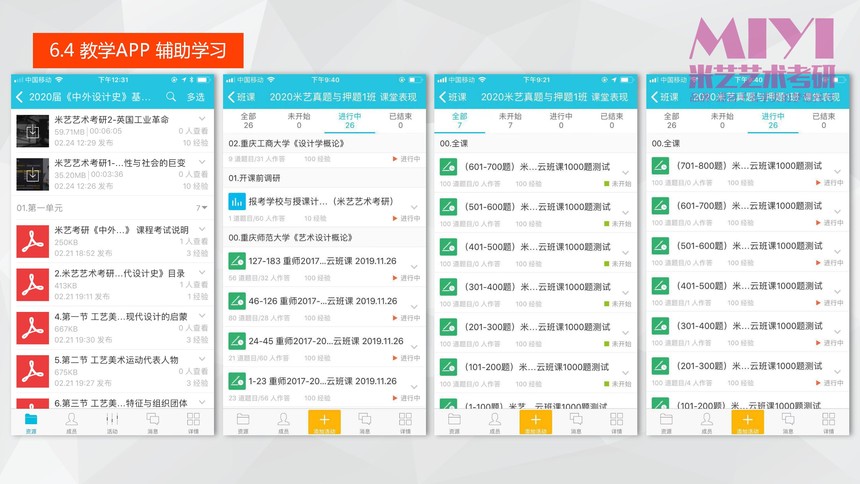Screen dimensions: 860x484
Task: Select 未开始 0 tab in second phone
Action: click(x=299, y=121)
